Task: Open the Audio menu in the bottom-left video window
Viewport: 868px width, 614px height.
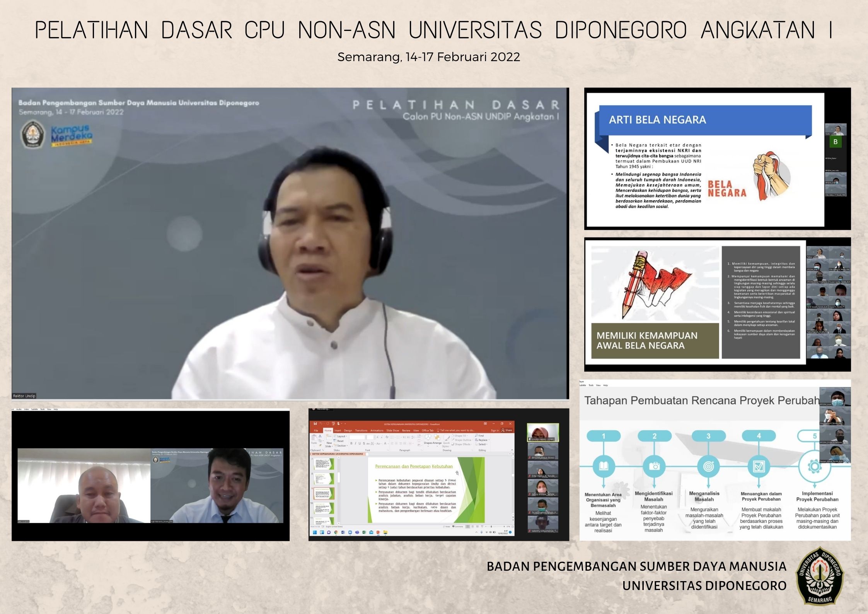Action: 19,409
